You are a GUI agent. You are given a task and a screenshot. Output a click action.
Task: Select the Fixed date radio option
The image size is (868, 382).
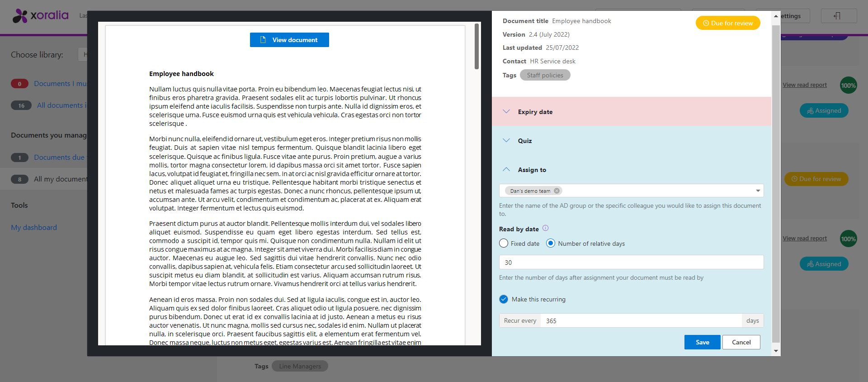(504, 244)
